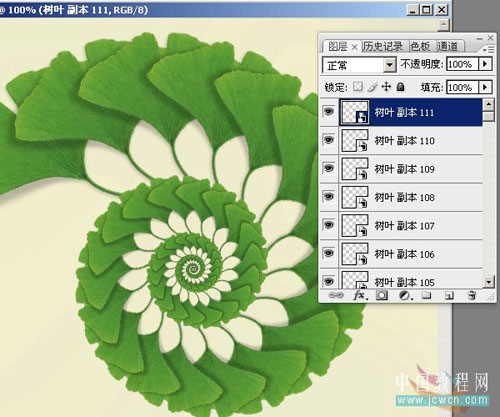
Task: Open the fill slider arrow
Action: (x=485, y=87)
